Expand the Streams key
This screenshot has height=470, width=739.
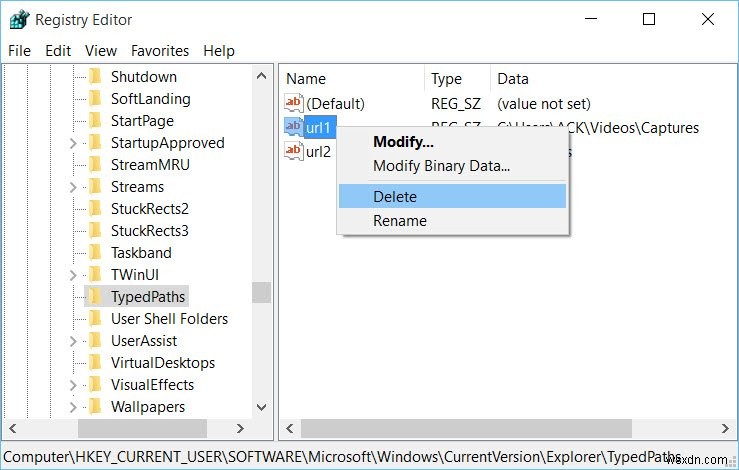point(73,187)
